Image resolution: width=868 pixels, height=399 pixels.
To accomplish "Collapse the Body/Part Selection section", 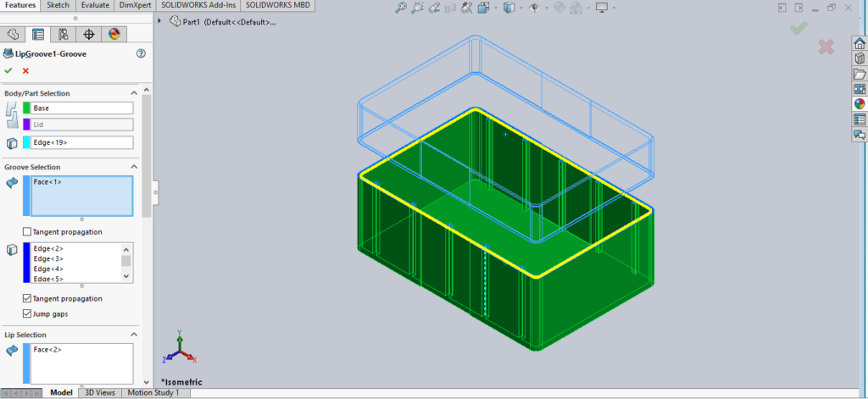I will (x=133, y=93).
